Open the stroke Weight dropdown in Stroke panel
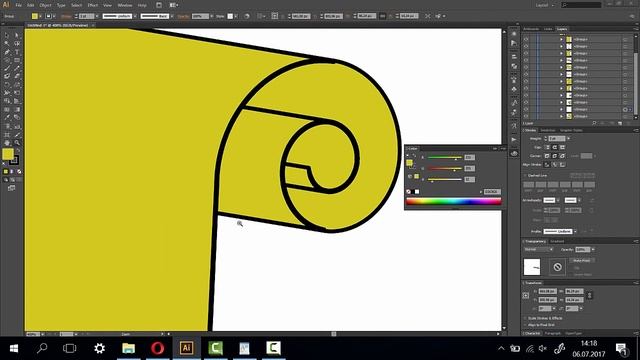Viewport: 640px width, 360px height. click(568, 139)
